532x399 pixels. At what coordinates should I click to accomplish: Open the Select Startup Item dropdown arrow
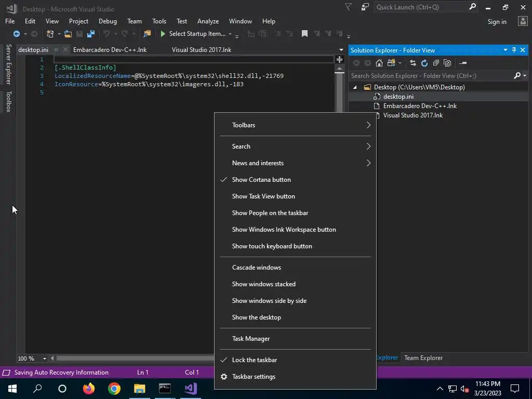(230, 34)
